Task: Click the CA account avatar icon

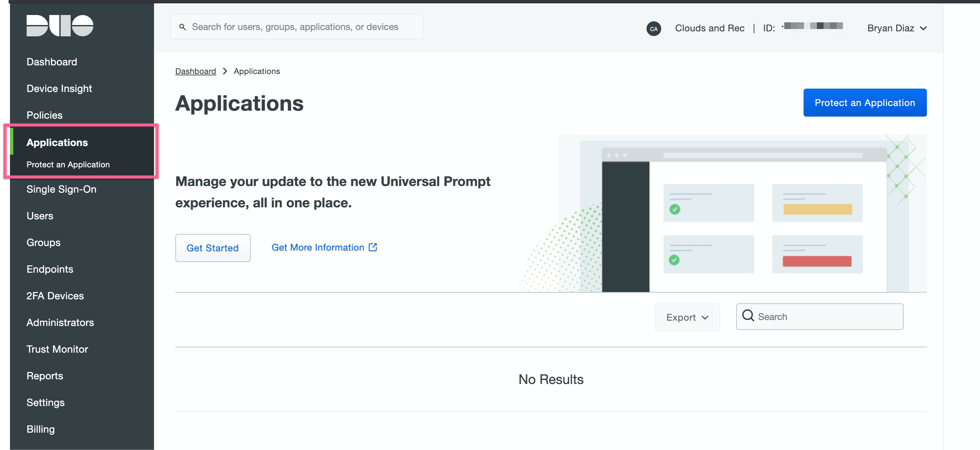Action: coord(653,29)
